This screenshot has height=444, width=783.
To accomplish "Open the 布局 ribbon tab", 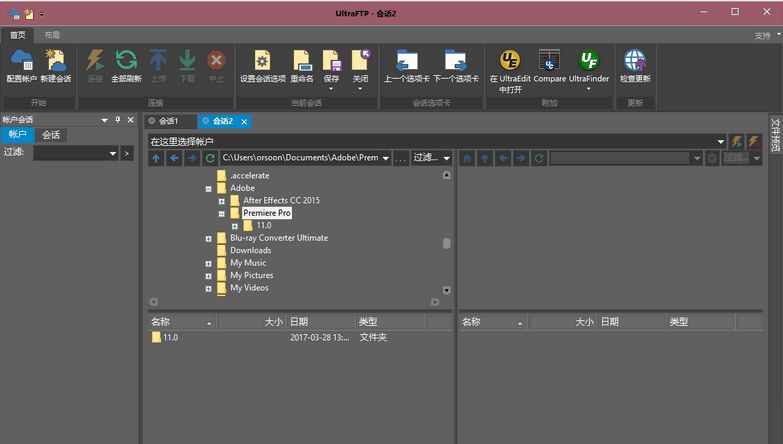I will click(52, 35).
